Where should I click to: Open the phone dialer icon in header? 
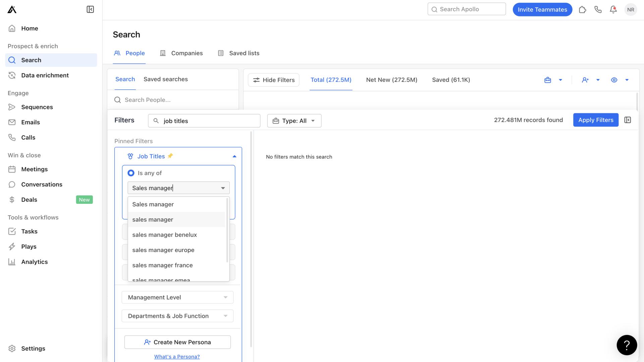coord(598,9)
